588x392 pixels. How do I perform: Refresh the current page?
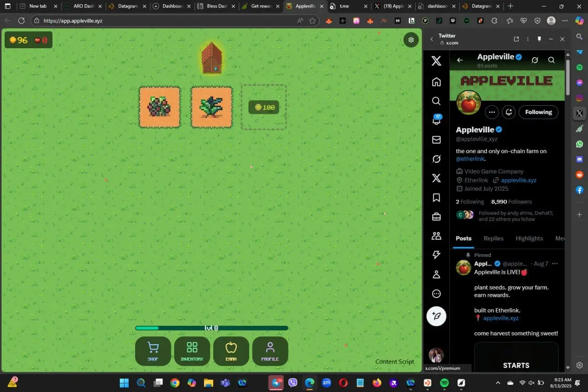(x=21, y=21)
